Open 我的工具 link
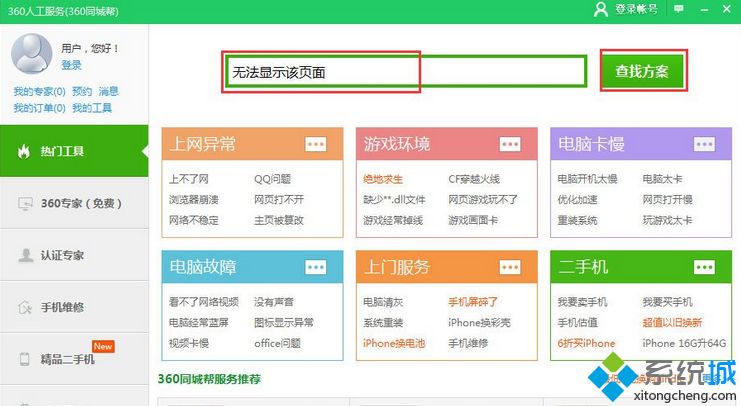 pos(92,108)
